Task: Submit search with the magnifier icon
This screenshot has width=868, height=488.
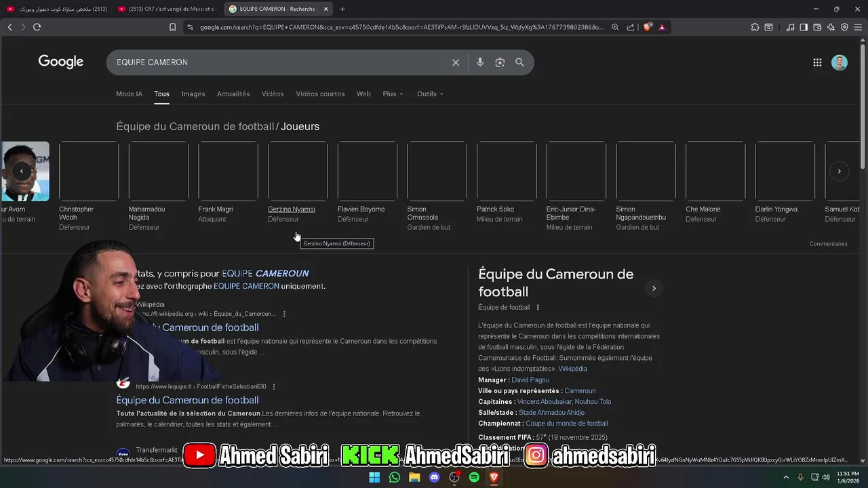Action: (519, 62)
